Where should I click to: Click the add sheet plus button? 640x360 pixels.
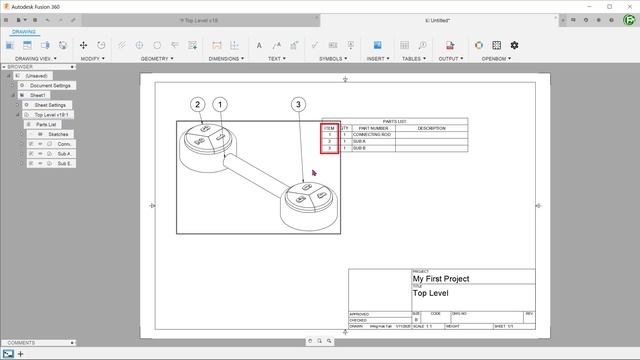pyautogui.click(x=20, y=354)
